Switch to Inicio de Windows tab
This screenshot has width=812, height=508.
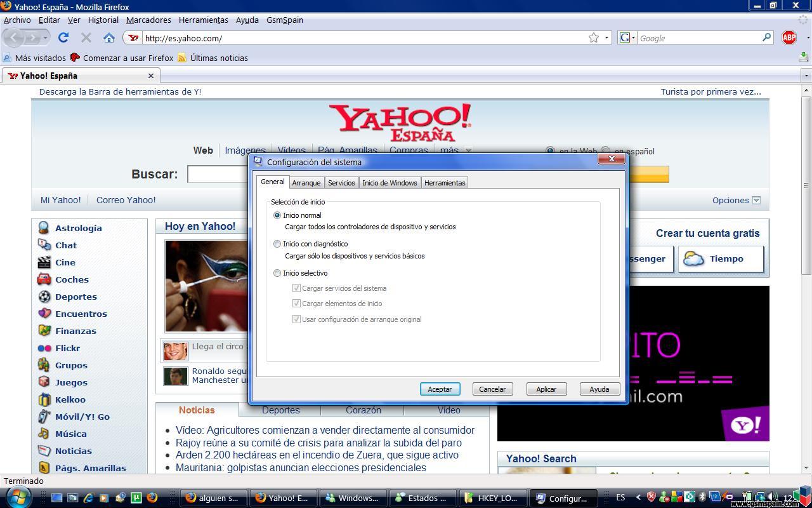coord(390,183)
